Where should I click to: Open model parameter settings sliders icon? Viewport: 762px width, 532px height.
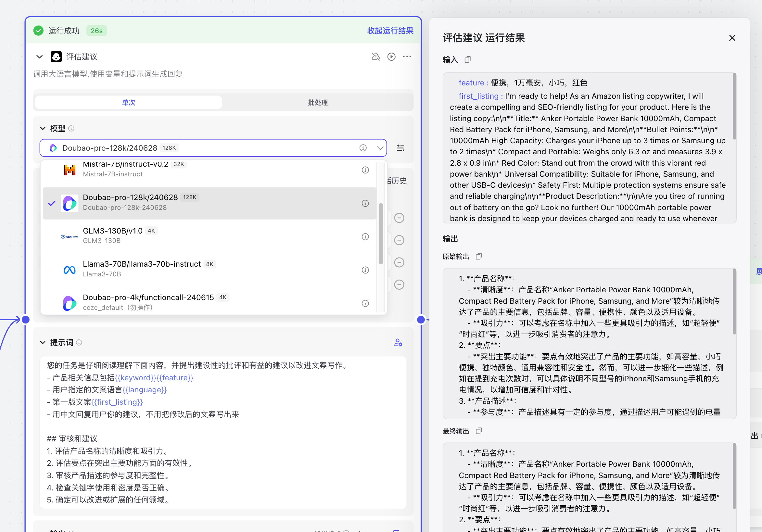coord(400,148)
